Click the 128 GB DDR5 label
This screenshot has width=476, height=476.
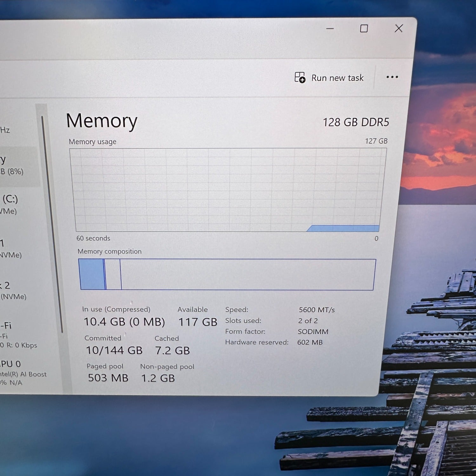click(x=356, y=122)
